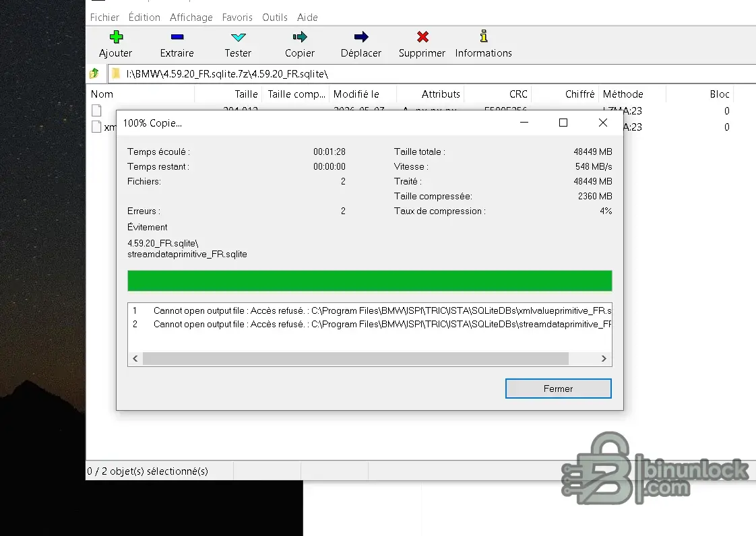Sort by the Méthode column header
756x536 pixels.
[x=633, y=94]
